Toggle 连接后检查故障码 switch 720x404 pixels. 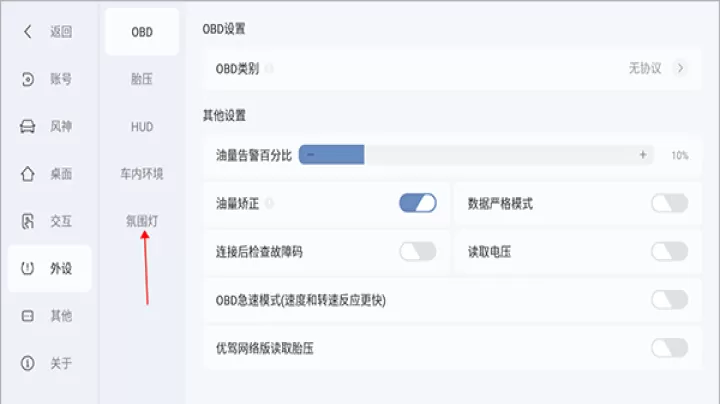click(418, 251)
